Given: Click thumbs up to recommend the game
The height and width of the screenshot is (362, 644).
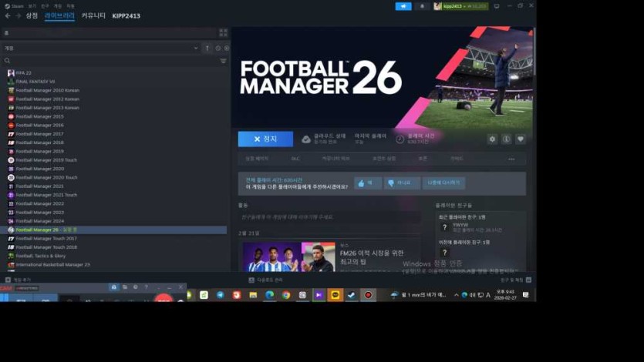Looking at the screenshot, I should point(367,183).
